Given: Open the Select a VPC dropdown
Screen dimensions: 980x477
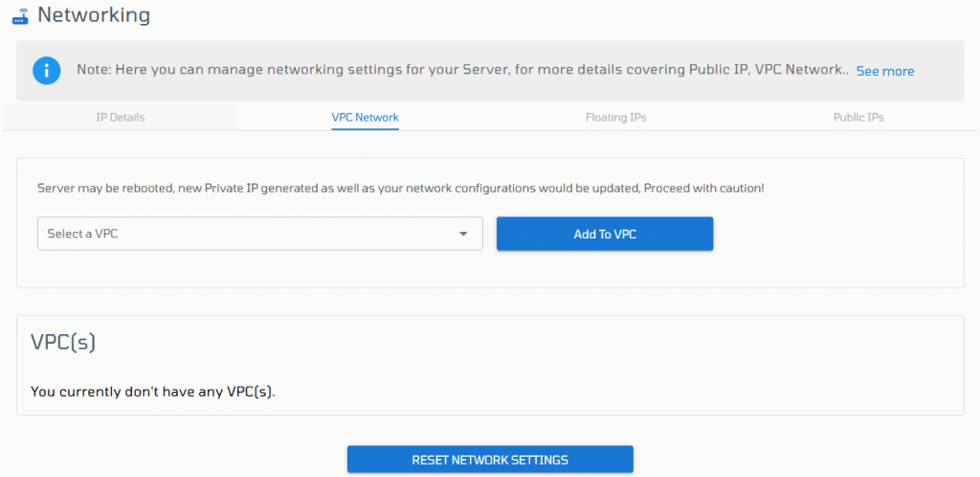Looking at the screenshot, I should tap(260, 234).
